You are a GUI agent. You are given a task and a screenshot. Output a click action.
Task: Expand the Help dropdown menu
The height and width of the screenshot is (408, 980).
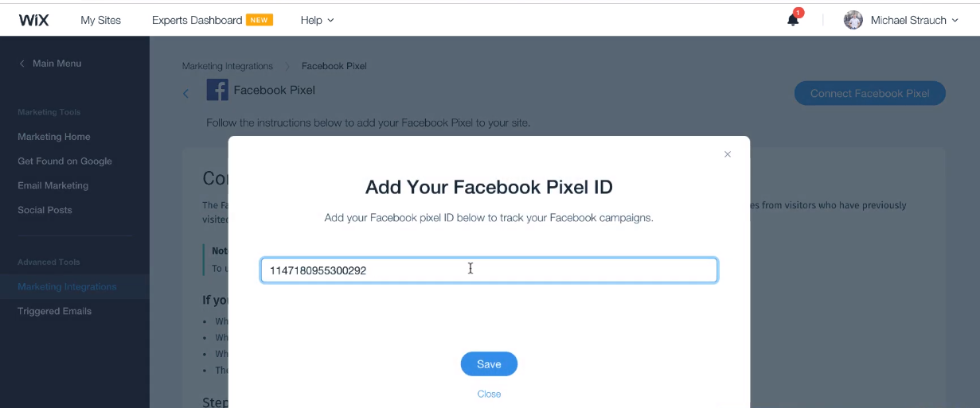click(317, 20)
